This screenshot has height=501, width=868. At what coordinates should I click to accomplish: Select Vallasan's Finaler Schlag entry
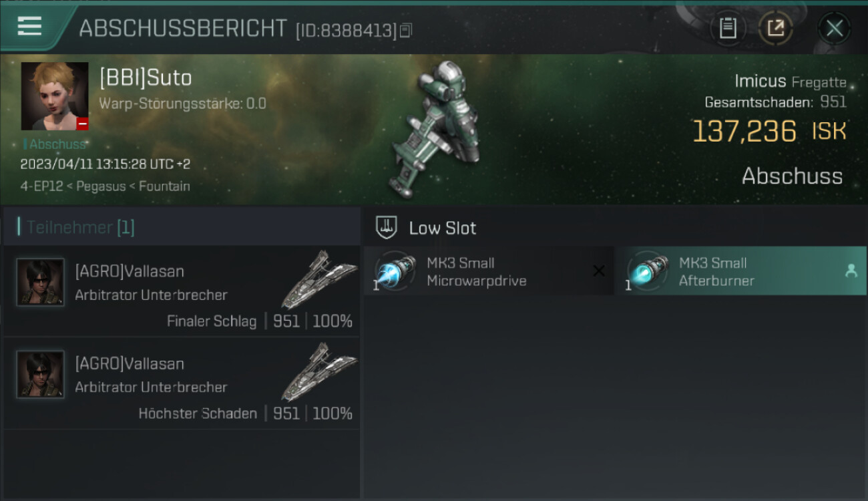pyautogui.click(x=182, y=291)
